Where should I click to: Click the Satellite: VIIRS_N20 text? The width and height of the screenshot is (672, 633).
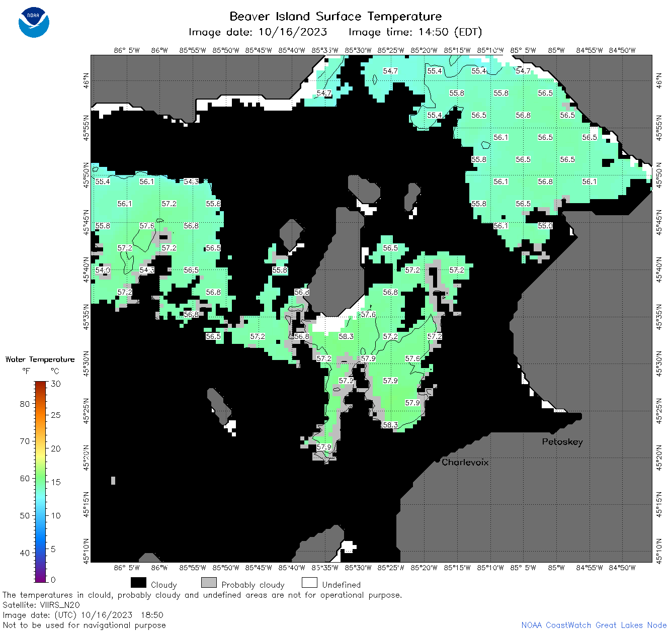(x=41, y=605)
